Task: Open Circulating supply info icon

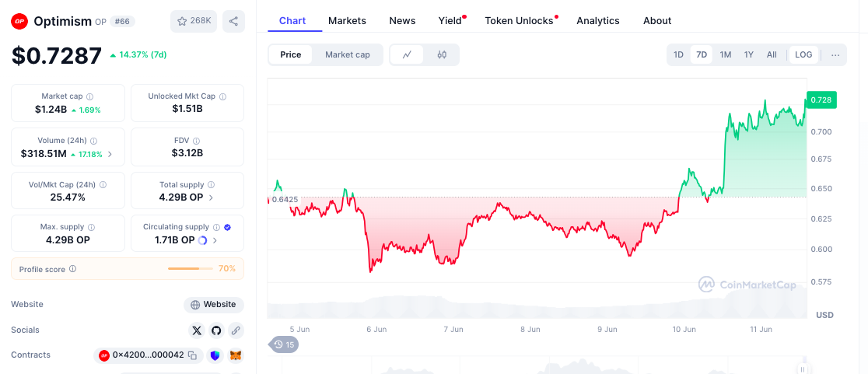Action: click(216, 227)
